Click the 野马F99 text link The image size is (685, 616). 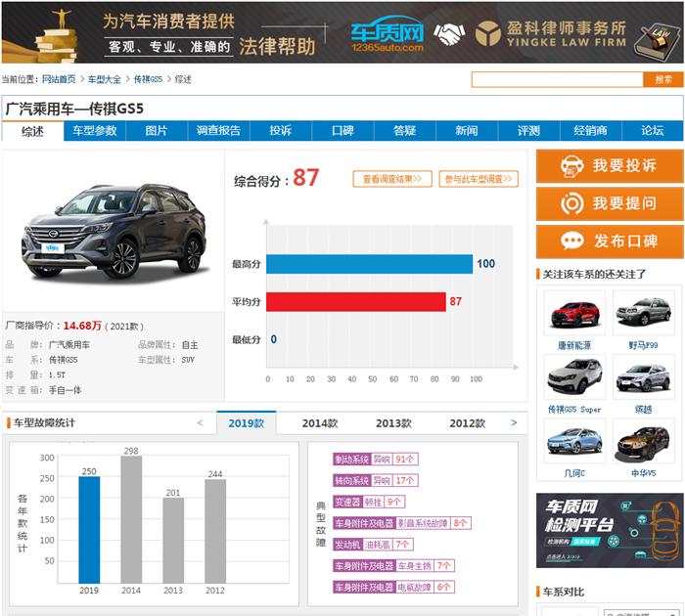[644, 345]
